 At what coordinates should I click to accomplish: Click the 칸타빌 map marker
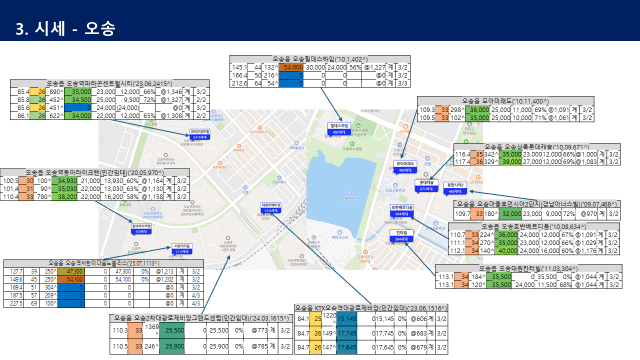tap(402, 236)
